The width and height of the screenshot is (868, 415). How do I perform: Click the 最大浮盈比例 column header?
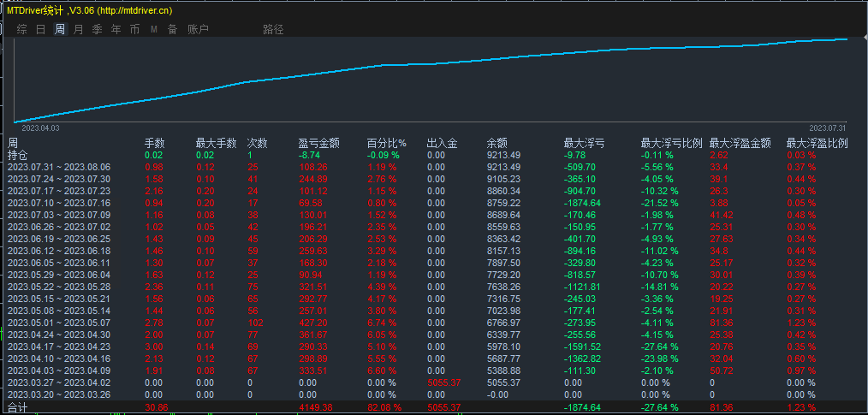[817, 143]
